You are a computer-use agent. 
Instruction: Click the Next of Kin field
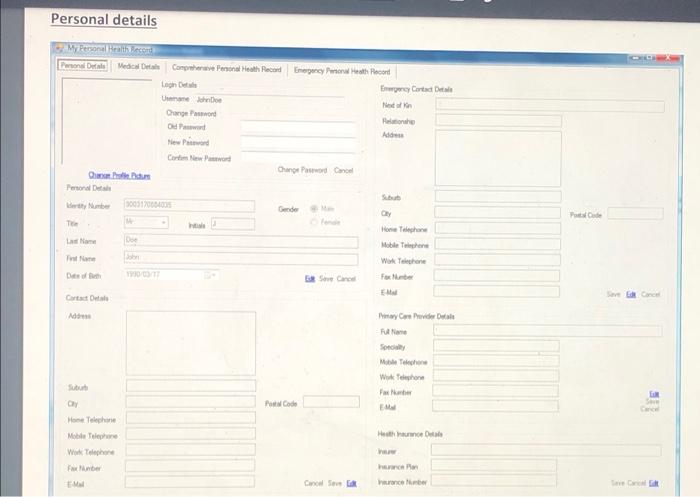coord(550,106)
